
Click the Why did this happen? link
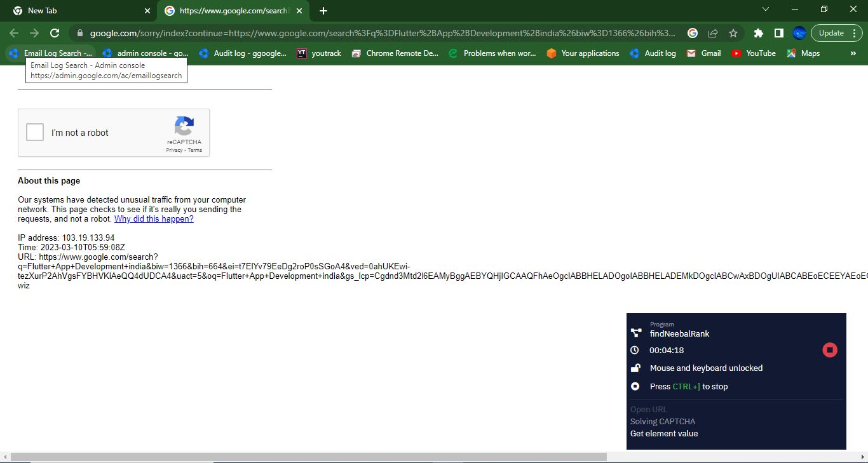(154, 219)
